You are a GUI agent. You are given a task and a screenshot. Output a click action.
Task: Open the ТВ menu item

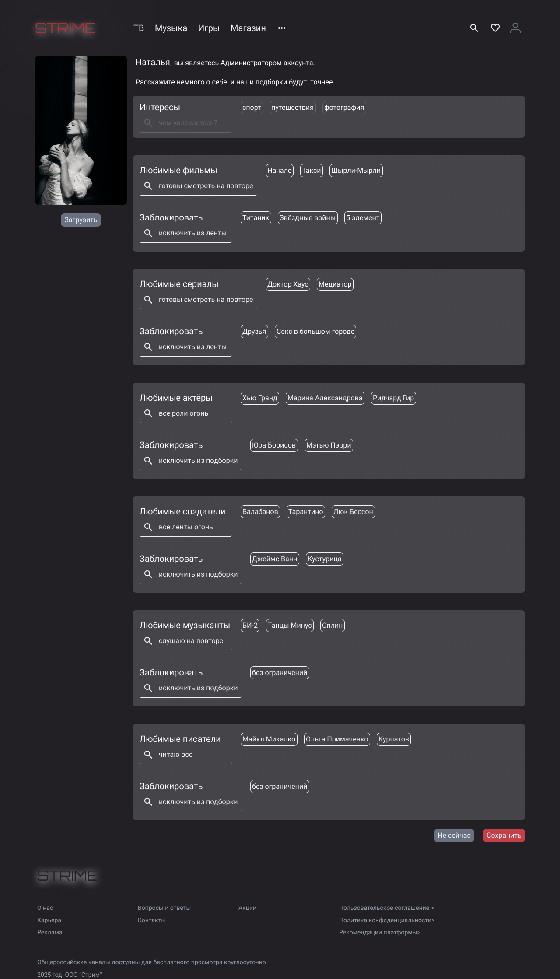[x=139, y=28]
